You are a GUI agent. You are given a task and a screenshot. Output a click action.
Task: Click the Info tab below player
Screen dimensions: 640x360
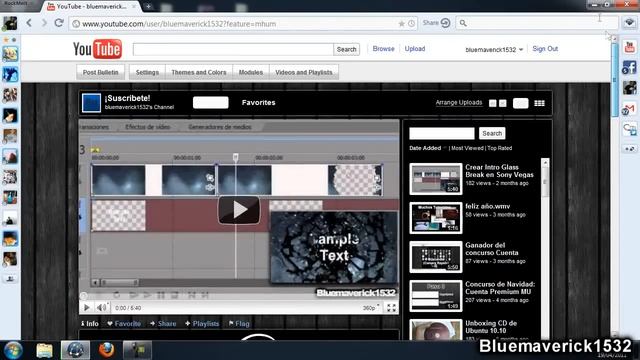pyautogui.click(x=90, y=324)
